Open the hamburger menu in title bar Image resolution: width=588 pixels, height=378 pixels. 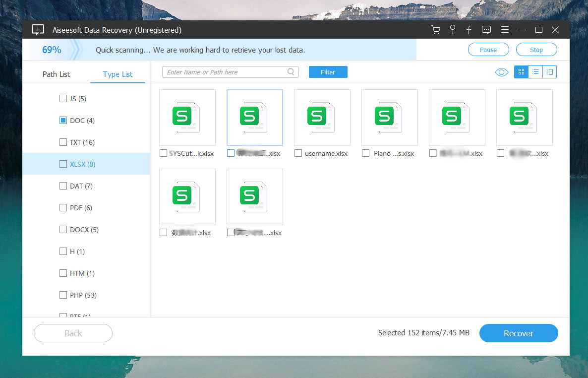point(505,30)
